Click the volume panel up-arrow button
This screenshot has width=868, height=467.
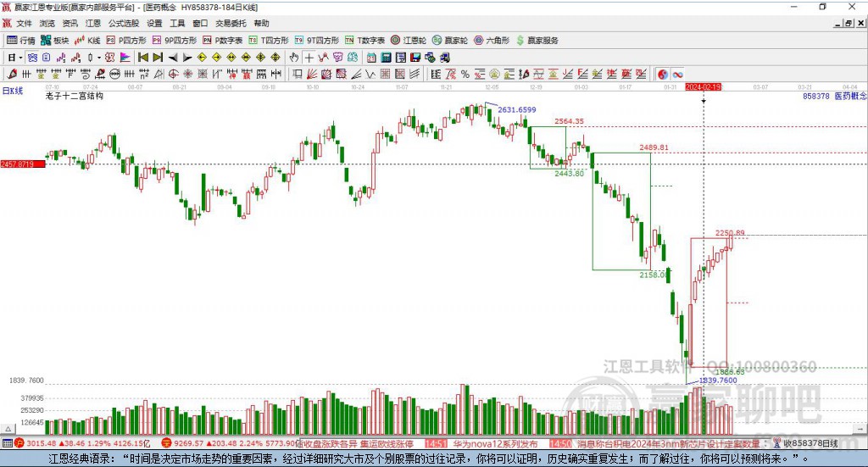tap(8, 429)
